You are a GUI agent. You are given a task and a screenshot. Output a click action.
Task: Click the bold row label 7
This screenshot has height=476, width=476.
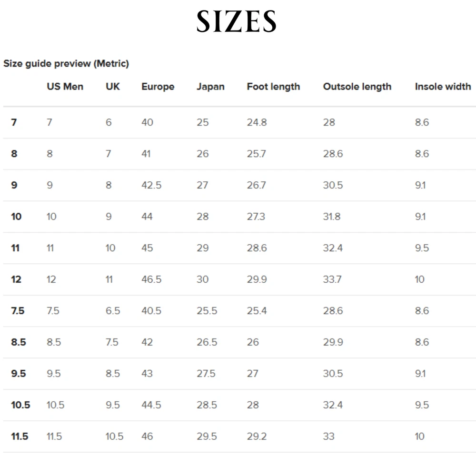click(x=14, y=122)
